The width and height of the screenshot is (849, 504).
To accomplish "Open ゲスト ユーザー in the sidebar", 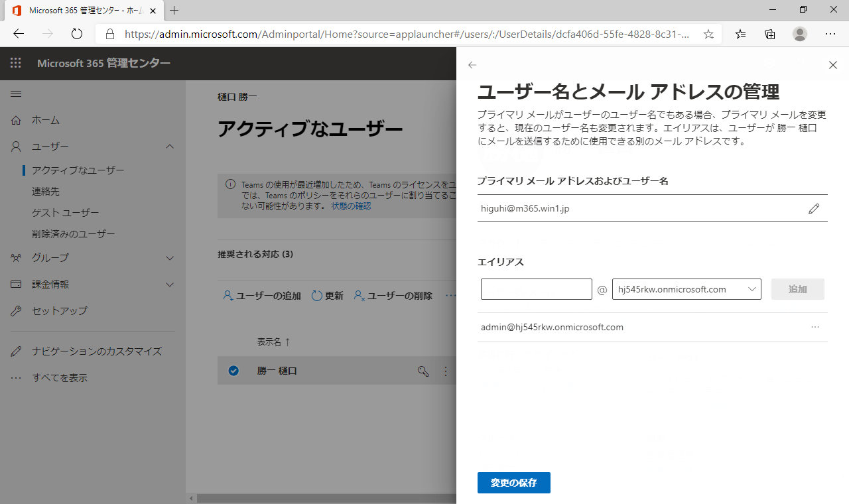I will (x=66, y=213).
